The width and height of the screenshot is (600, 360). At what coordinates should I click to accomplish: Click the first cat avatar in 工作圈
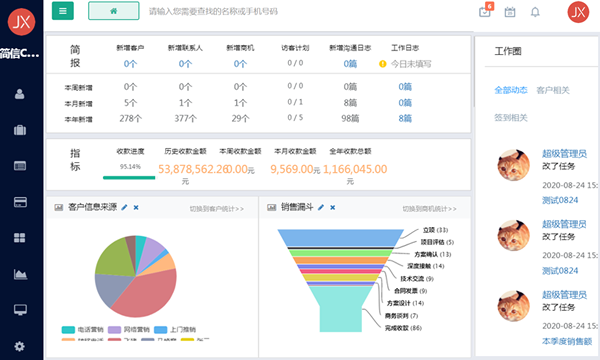click(x=514, y=165)
